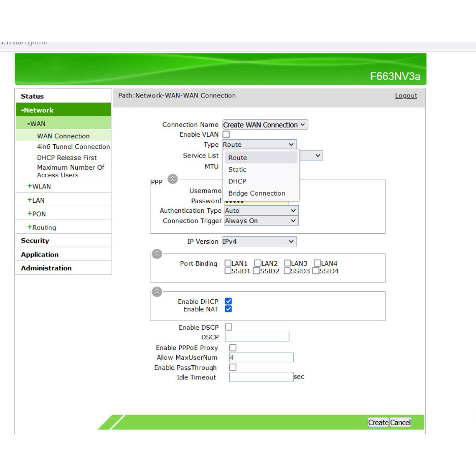This screenshot has width=476, height=476.
Task: Collapse the PPP section chevron icon
Action: 173,179
